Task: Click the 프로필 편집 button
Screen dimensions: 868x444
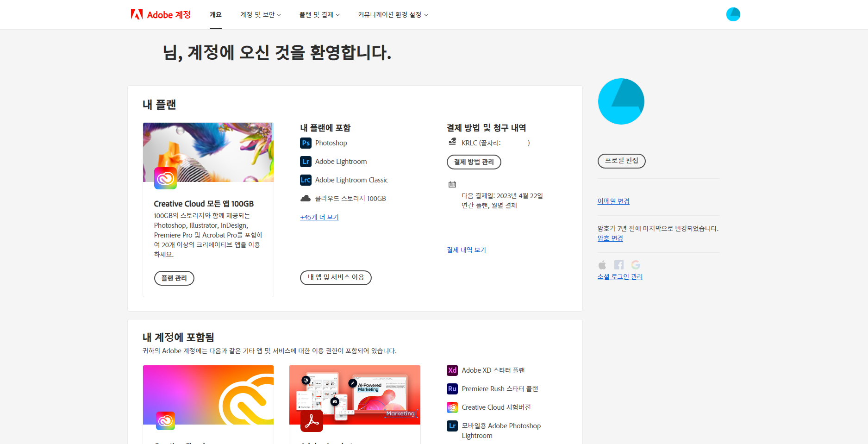Action: point(621,161)
